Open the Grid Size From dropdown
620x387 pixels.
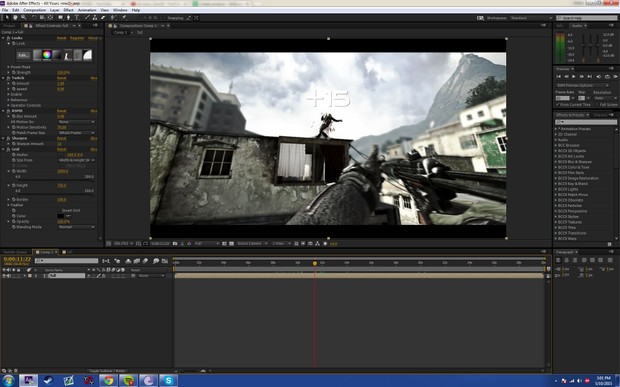click(76, 160)
